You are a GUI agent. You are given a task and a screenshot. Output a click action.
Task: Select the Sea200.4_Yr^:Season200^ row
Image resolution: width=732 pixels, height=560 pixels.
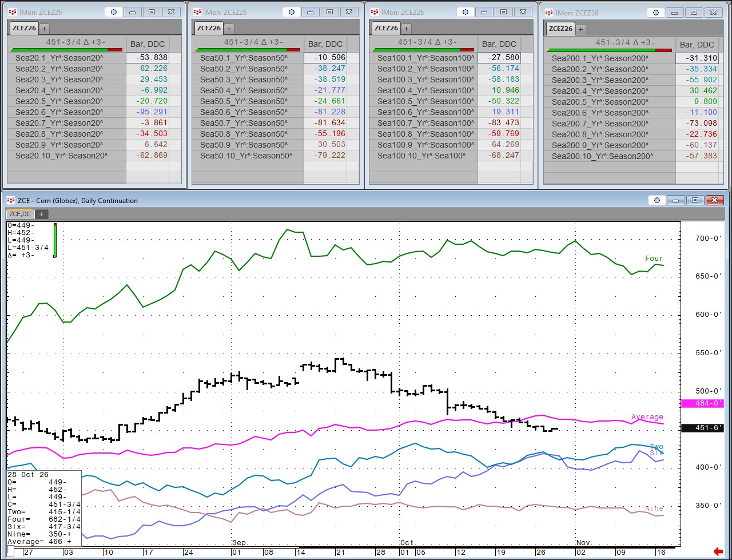610,91
